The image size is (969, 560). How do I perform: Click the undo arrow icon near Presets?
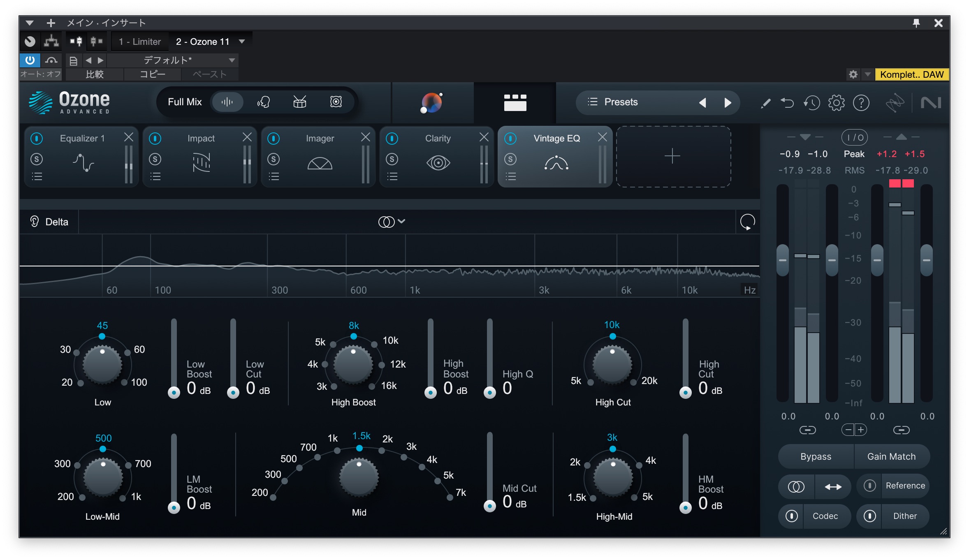(x=788, y=103)
